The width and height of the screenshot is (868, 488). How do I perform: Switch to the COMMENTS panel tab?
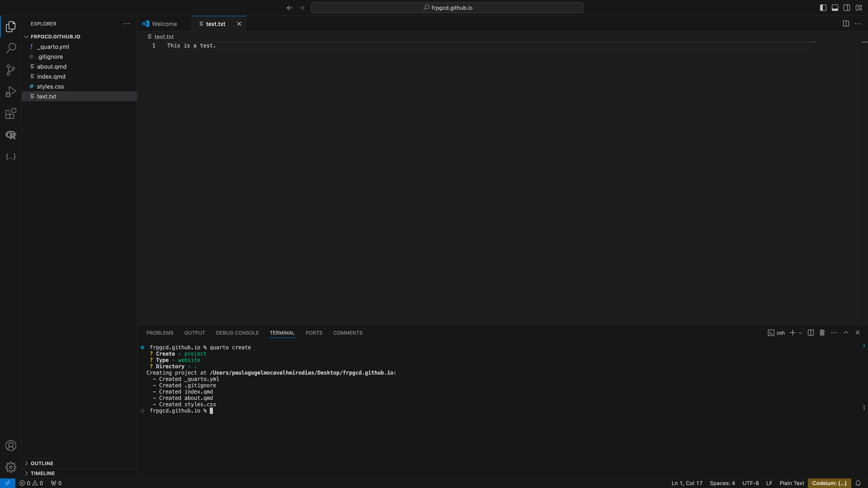click(x=348, y=333)
